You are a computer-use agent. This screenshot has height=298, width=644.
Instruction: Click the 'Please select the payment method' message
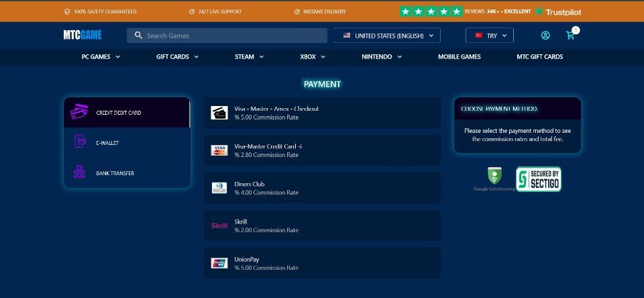click(x=517, y=135)
